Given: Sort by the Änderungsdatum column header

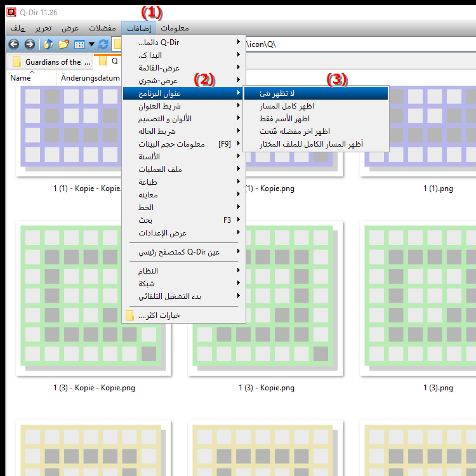Looking at the screenshot, I should 90,78.
